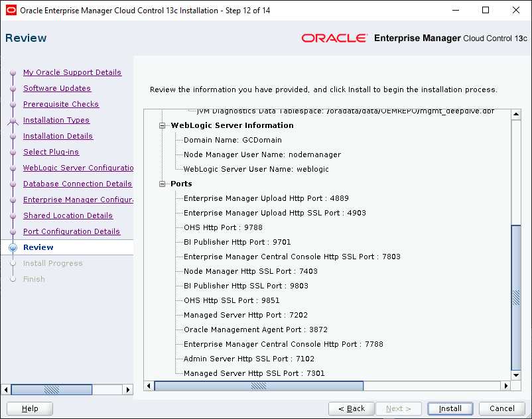Minimize the installer window
Viewport: 532px width, 419px height.
click(456, 10)
